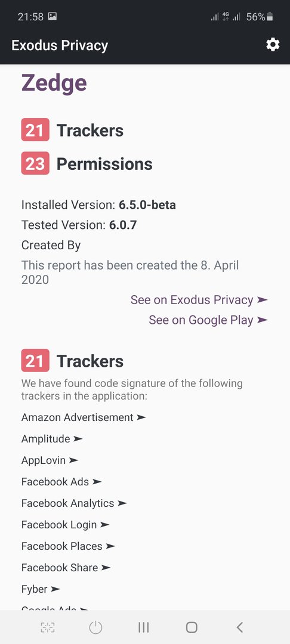This screenshot has width=290, height=644.
Task: Open Facebook Ads tracker details
Action: tap(61, 482)
